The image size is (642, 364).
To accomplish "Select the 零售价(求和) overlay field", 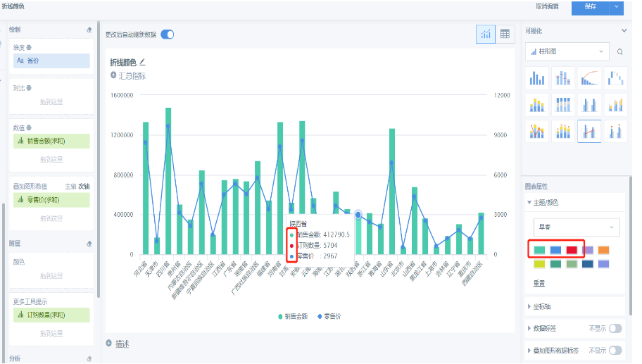I will [51, 200].
